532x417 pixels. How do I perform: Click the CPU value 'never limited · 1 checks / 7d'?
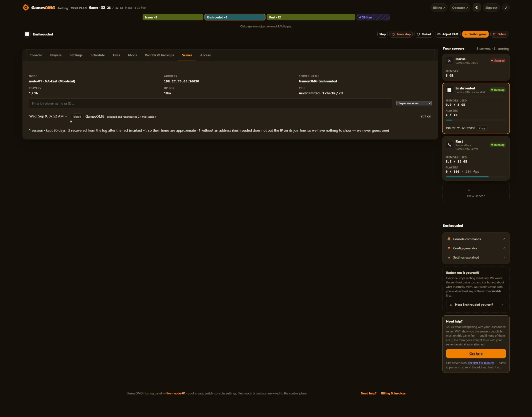point(321,93)
